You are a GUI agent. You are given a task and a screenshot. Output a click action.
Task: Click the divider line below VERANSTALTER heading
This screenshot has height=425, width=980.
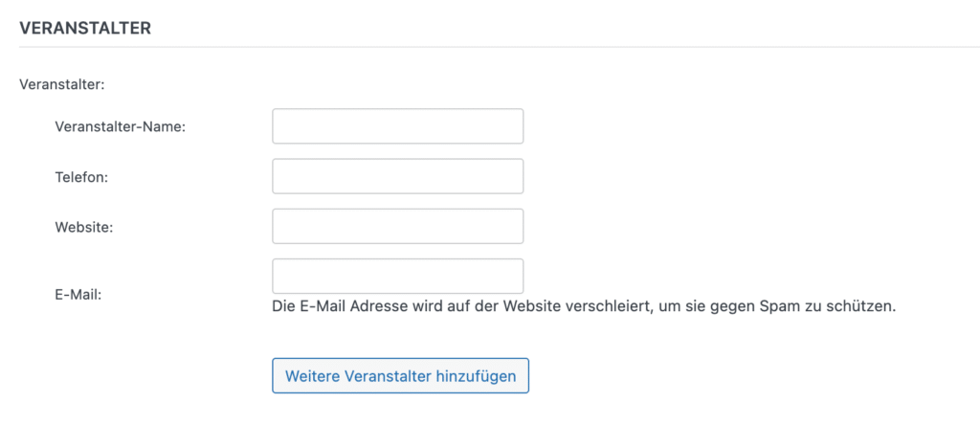point(490,47)
